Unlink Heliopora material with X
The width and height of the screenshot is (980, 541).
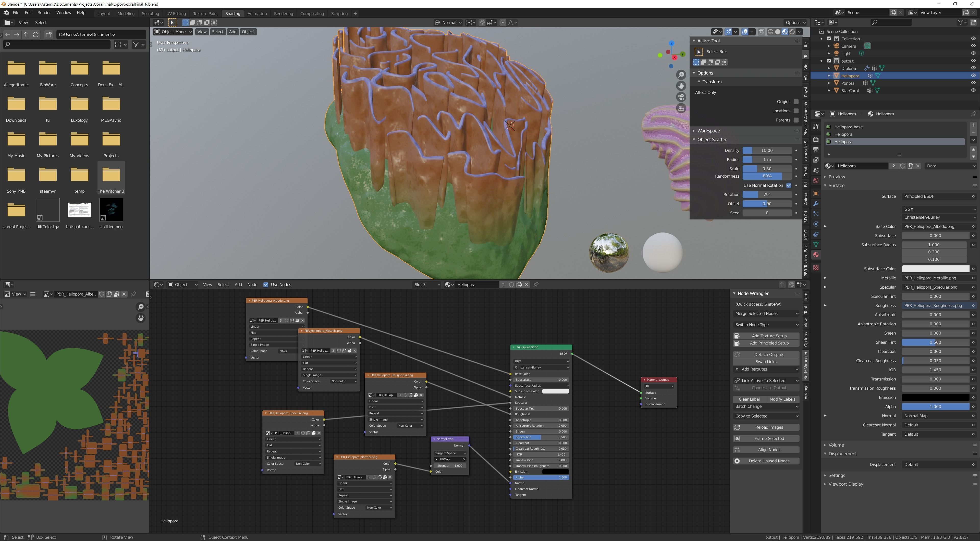click(918, 166)
